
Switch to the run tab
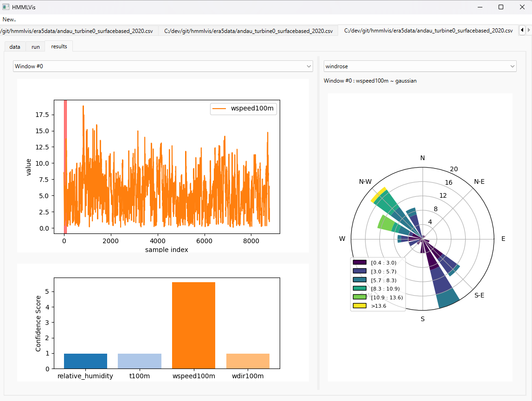(36, 46)
